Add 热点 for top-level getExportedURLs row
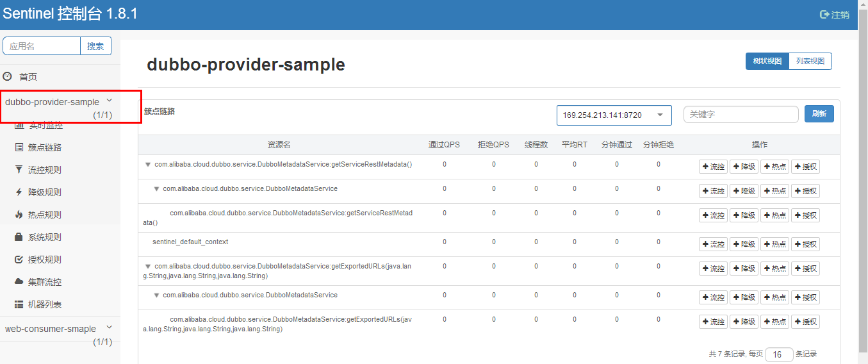868x364 pixels. 774,269
